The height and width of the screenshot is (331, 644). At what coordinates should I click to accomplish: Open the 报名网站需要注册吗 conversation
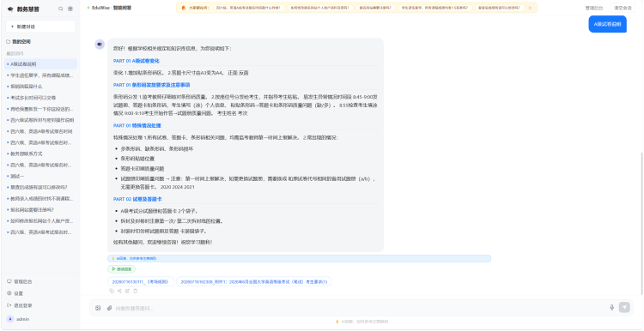(x=40, y=209)
